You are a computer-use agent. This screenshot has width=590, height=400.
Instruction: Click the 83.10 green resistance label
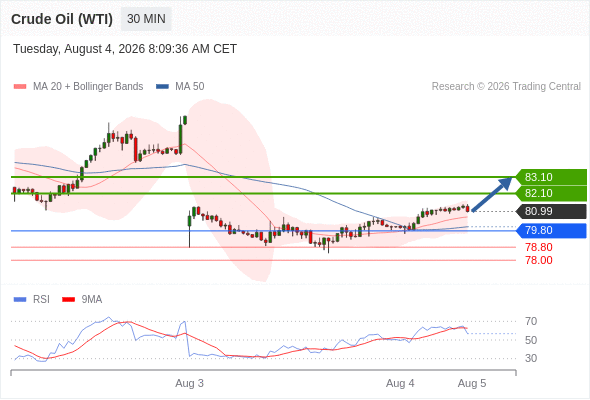551,177
